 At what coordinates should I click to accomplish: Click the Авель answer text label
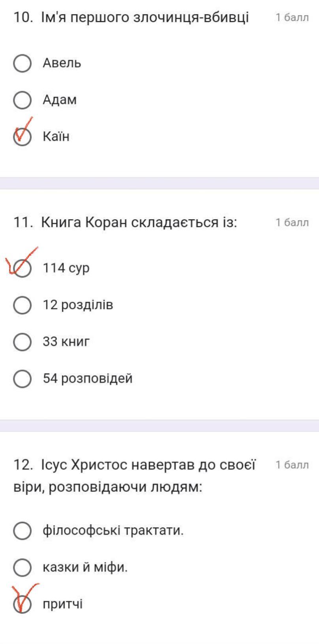tap(62, 63)
